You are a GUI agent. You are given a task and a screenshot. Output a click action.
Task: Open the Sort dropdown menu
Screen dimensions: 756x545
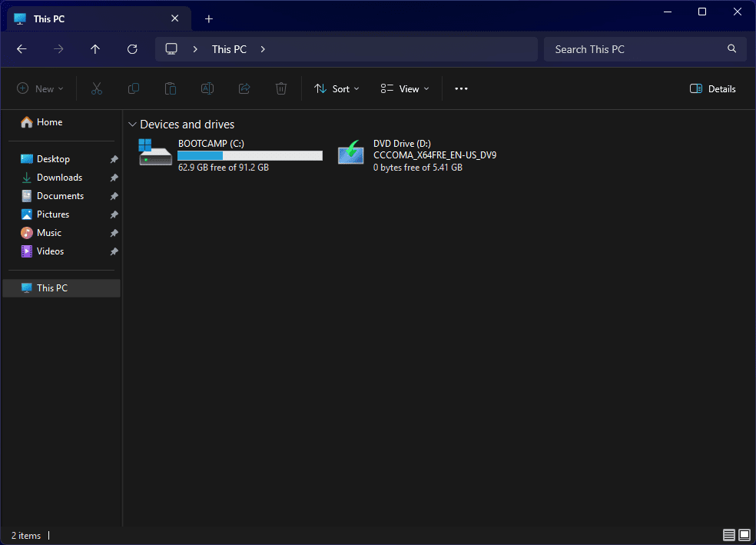tap(337, 89)
